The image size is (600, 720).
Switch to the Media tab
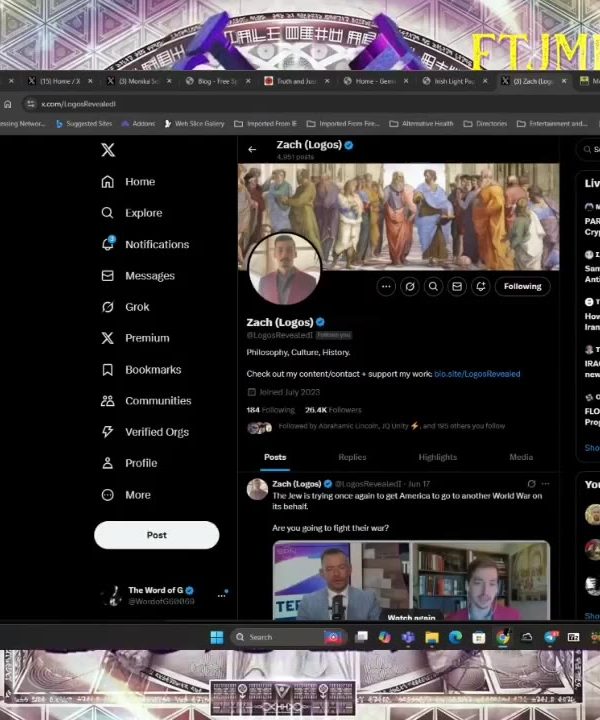click(x=521, y=457)
